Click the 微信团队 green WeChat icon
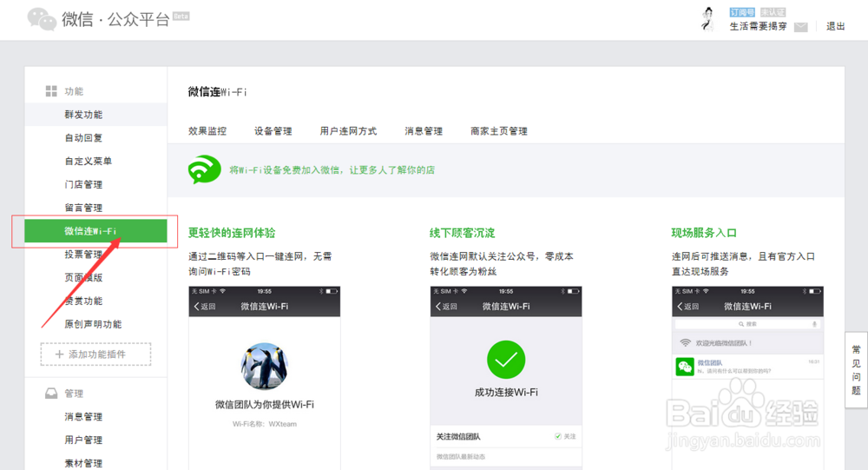Viewport: 868px width, 470px height. pos(685,367)
